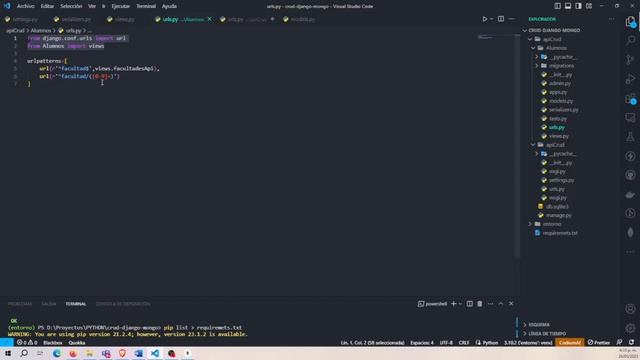This screenshot has width=640, height=360.
Task: Open the MongoDB leaf view
Action: (x=630, y=232)
